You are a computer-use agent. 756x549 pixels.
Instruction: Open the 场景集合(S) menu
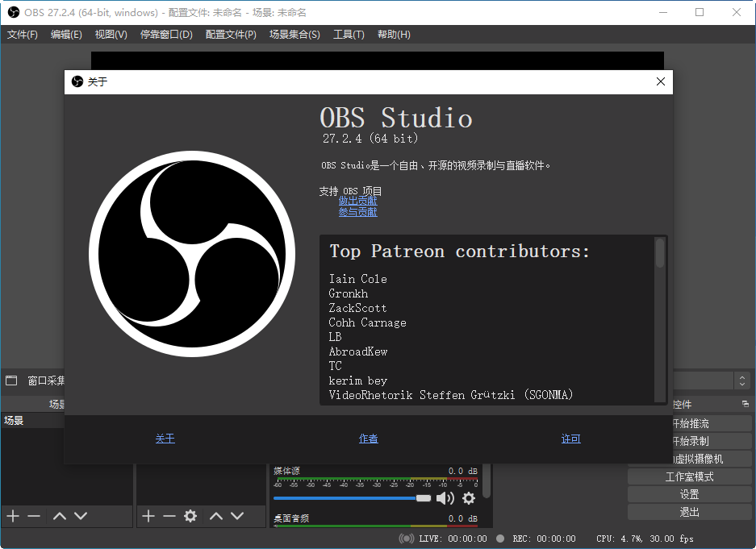point(294,34)
